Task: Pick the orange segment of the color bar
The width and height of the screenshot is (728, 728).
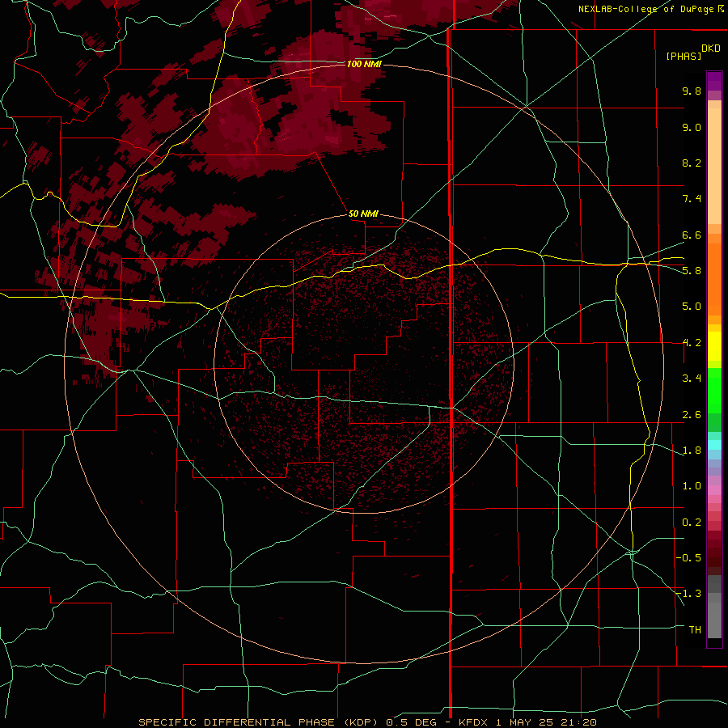Action: pyautogui.click(x=714, y=278)
